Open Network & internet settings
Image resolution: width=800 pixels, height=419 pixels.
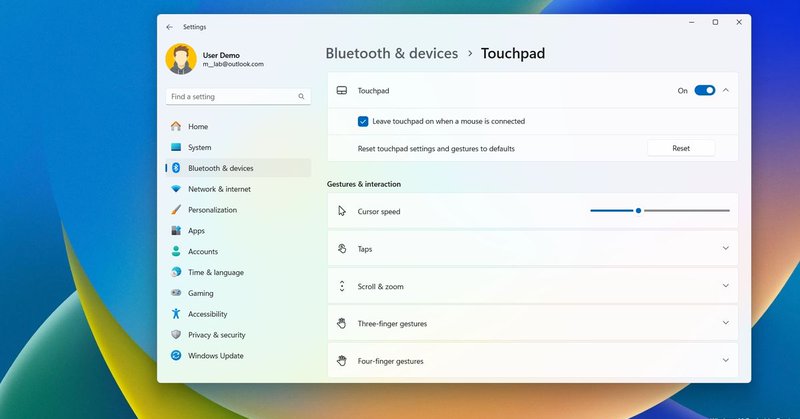pos(238,189)
